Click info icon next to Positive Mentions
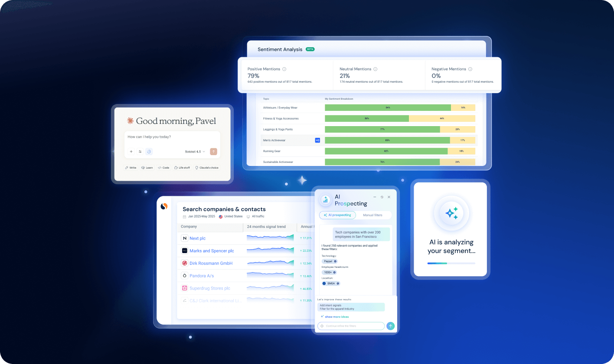Image resolution: width=614 pixels, height=364 pixels. click(x=284, y=69)
